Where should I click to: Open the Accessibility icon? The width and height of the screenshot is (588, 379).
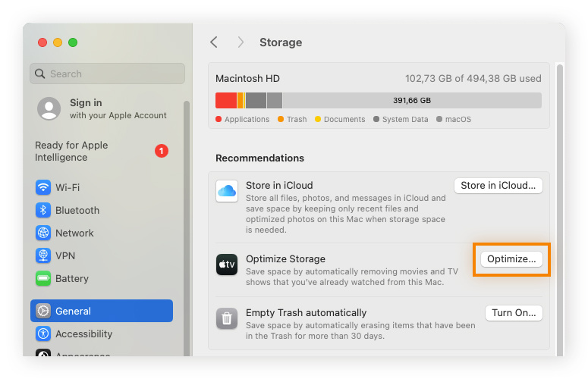tap(43, 334)
